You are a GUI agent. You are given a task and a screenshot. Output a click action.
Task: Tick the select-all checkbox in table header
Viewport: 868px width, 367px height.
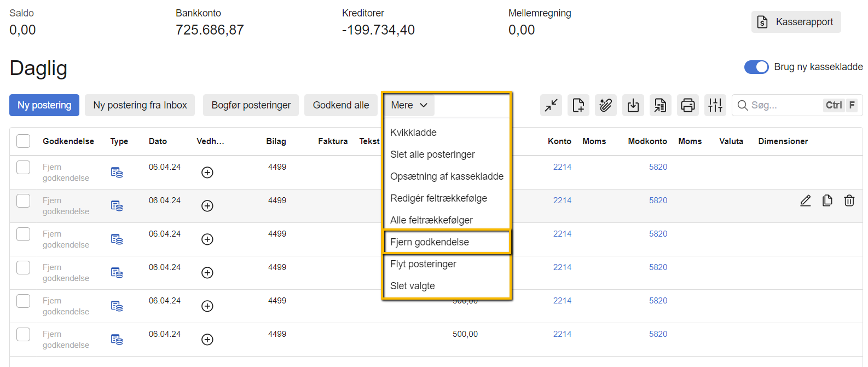click(x=24, y=141)
